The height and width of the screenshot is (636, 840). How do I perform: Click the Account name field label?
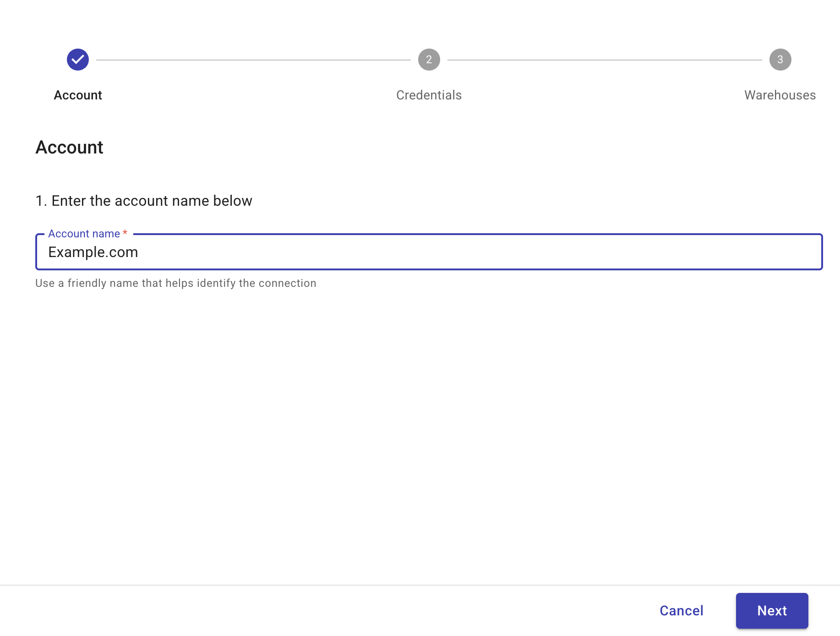coord(85,233)
